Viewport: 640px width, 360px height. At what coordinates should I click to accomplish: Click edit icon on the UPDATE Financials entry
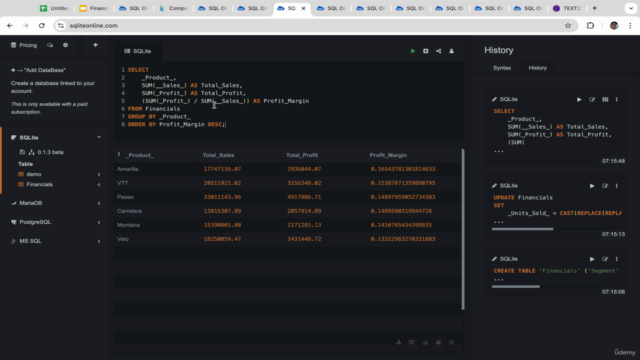[x=605, y=186]
